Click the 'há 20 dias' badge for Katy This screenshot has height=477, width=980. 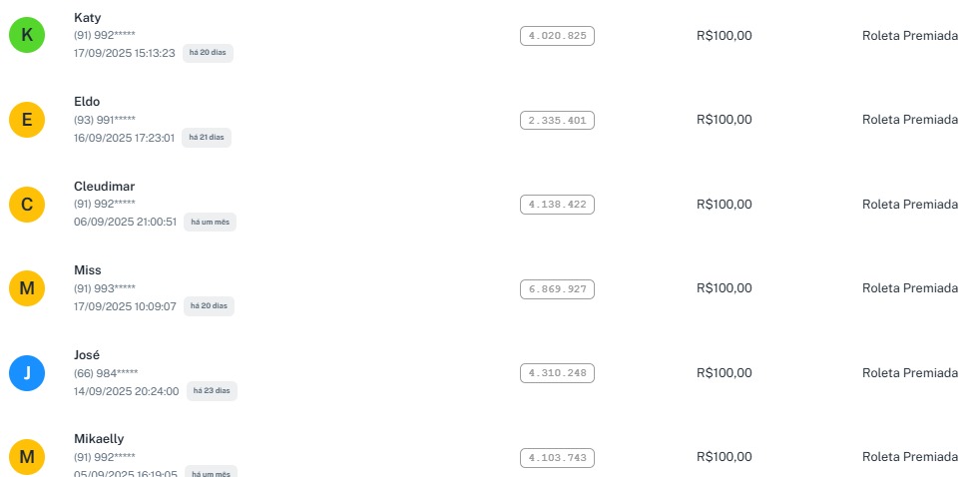[x=208, y=53]
